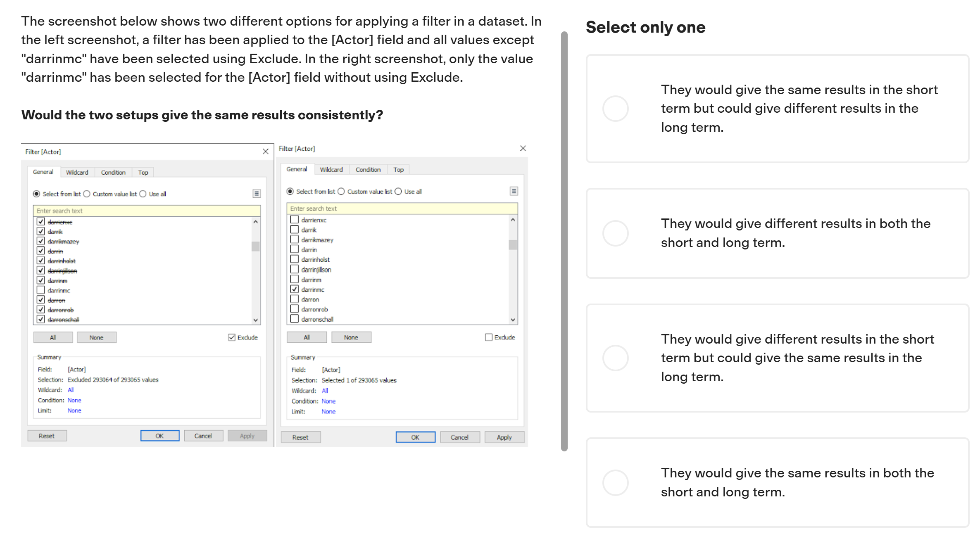Screen dimensions: 980x541
Task: Switch to Condition tab in right dialog
Action: tap(368, 169)
